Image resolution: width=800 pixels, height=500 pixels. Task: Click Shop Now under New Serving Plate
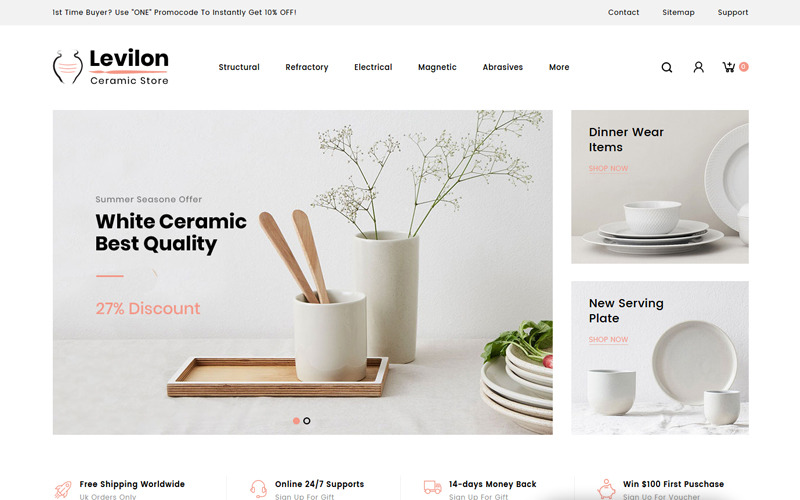(608, 339)
